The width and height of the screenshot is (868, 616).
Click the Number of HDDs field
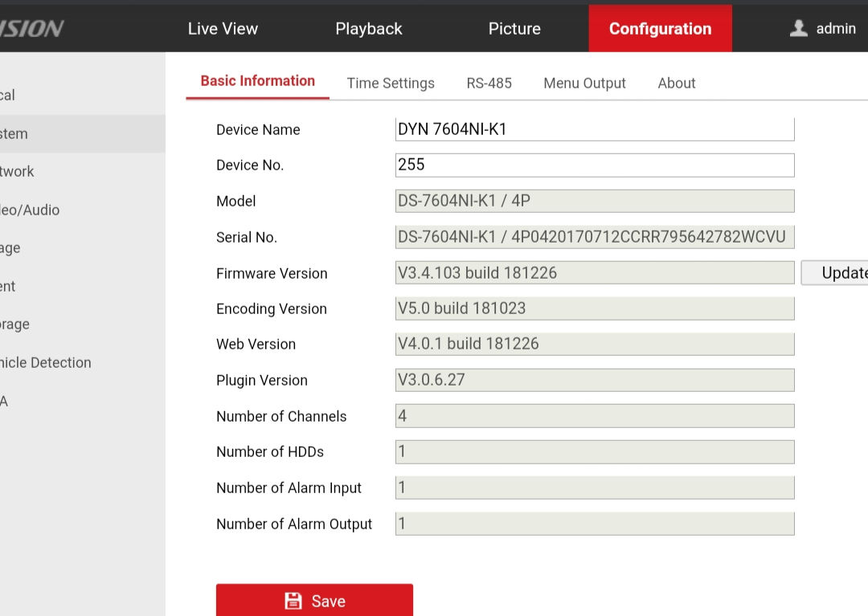click(595, 452)
